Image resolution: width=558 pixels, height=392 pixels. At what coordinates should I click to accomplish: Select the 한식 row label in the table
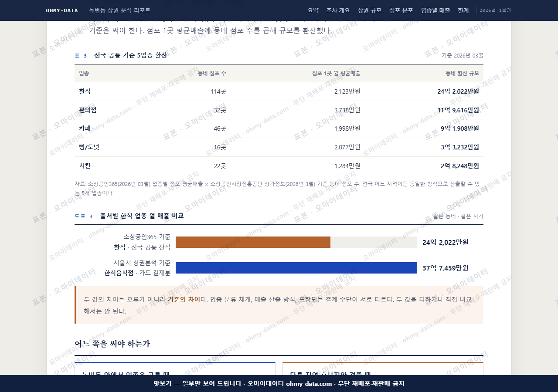(85, 91)
